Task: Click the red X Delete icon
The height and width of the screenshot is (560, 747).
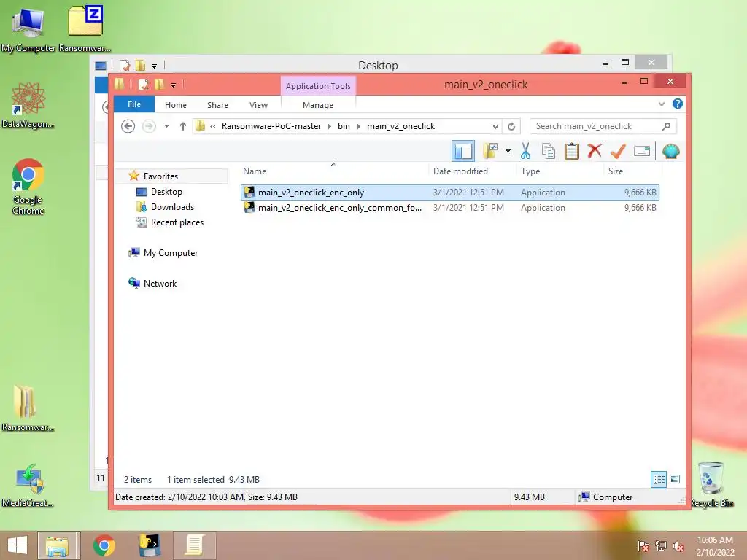Action: [595, 152]
